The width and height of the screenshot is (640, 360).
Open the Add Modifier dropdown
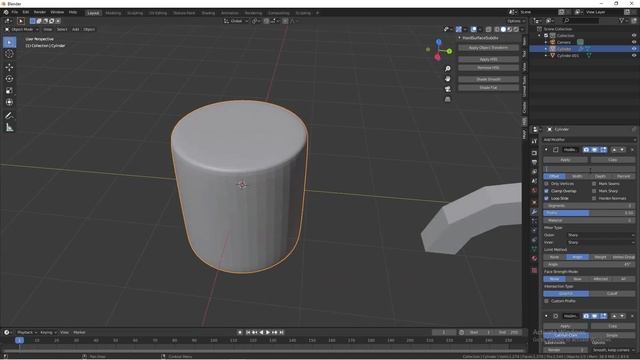589,140
